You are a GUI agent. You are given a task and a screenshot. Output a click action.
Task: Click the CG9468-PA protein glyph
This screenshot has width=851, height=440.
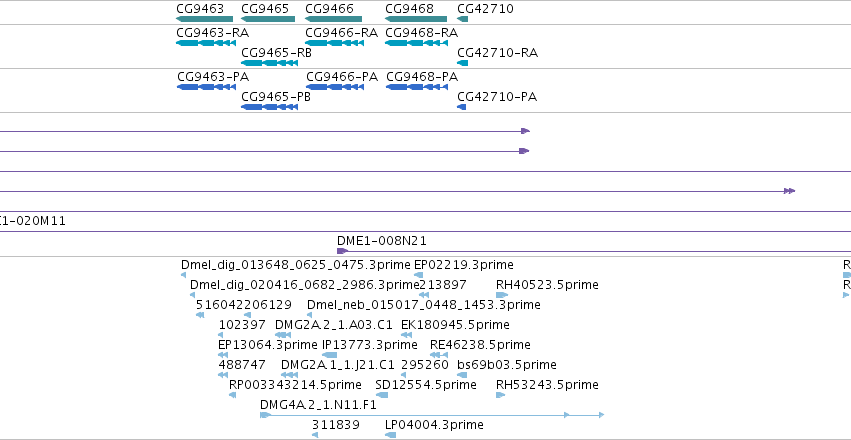coord(416,87)
